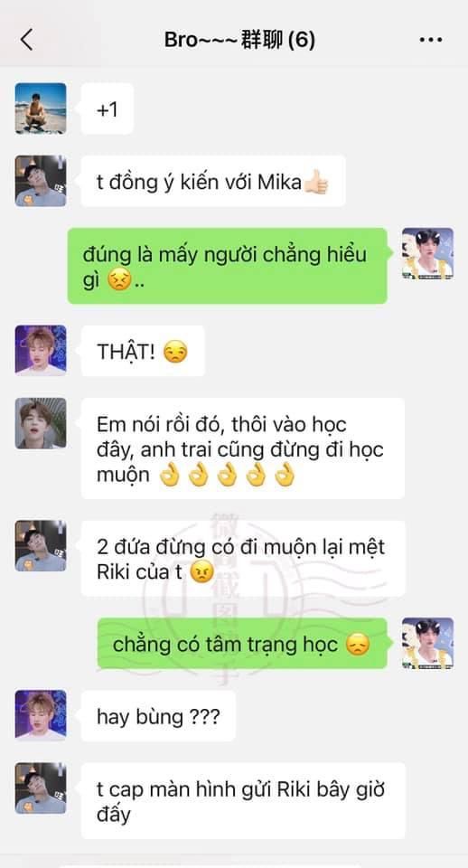Image resolution: width=468 pixels, height=868 pixels.
Task: Tap avatar beside the 'THẬT!' message
Action: pyautogui.click(x=41, y=351)
